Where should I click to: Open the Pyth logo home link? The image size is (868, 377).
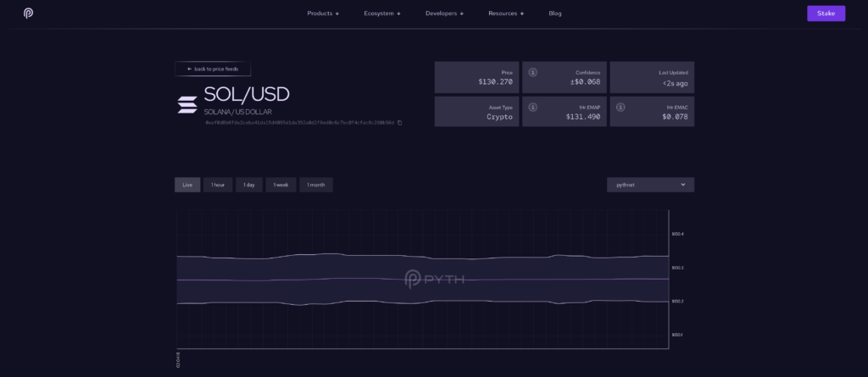28,14
